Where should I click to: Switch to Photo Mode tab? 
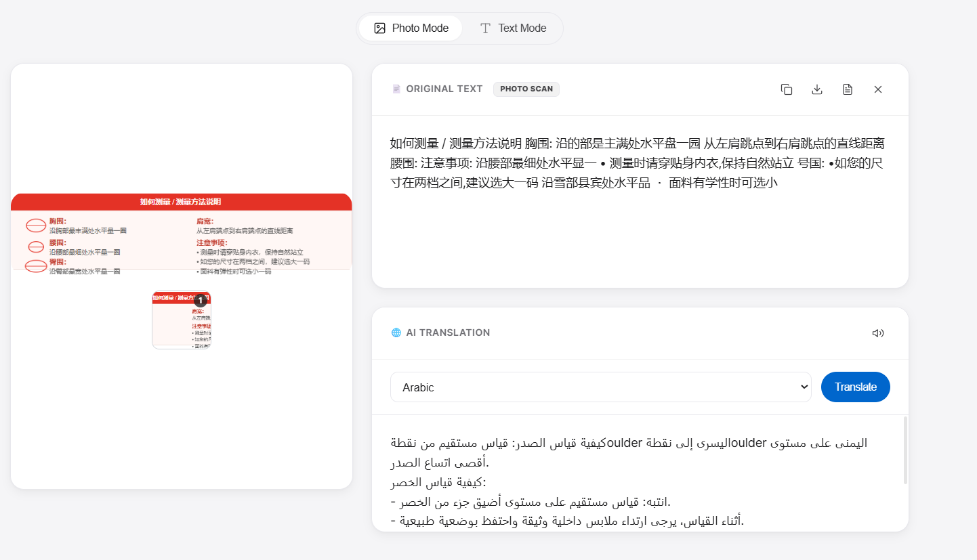coord(411,28)
